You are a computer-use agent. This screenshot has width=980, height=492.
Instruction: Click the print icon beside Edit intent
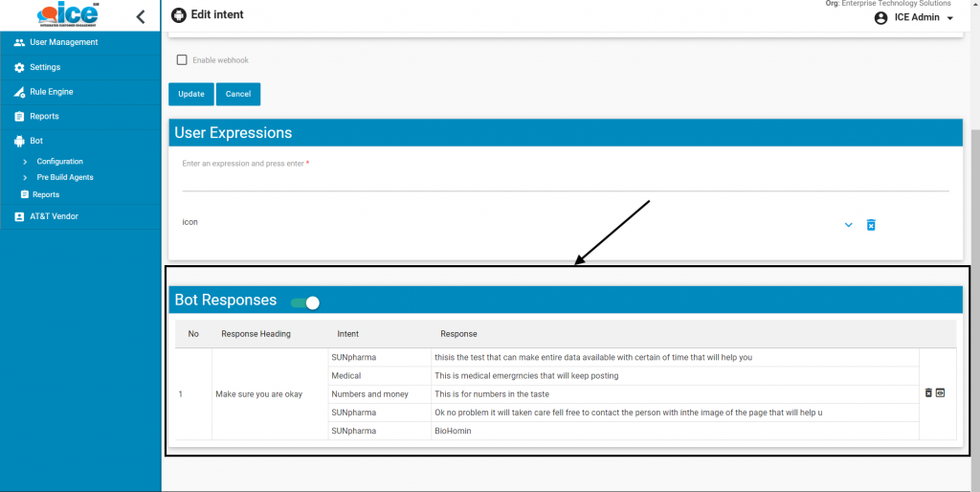click(179, 15)
